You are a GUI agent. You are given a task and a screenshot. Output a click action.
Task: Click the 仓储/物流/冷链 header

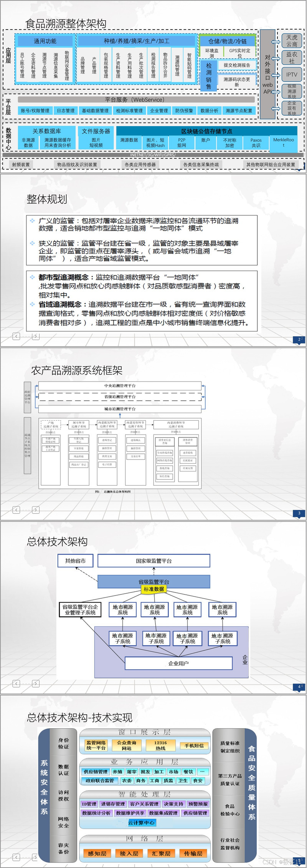(228, 41)
